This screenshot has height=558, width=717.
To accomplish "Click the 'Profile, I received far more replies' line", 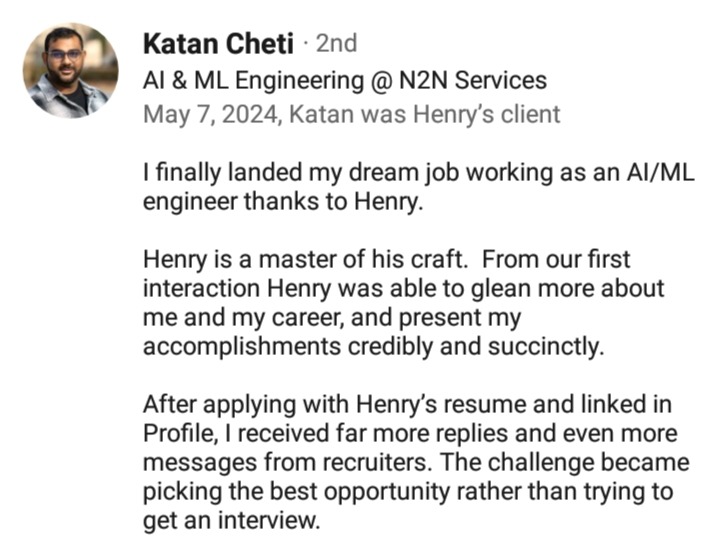I will tap(410, 435).
